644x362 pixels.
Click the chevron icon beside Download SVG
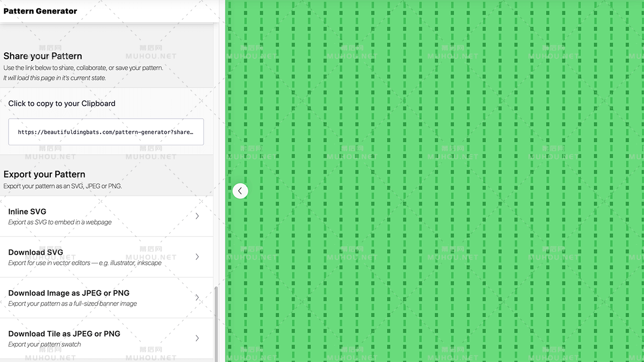197,257
